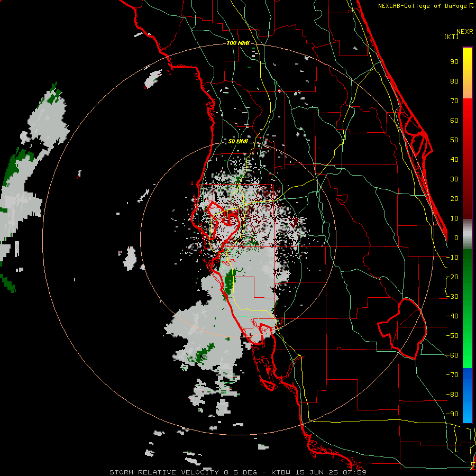Click the 0 value on velocity scale
Screen dimensions: 476x476
click(456, 237)
